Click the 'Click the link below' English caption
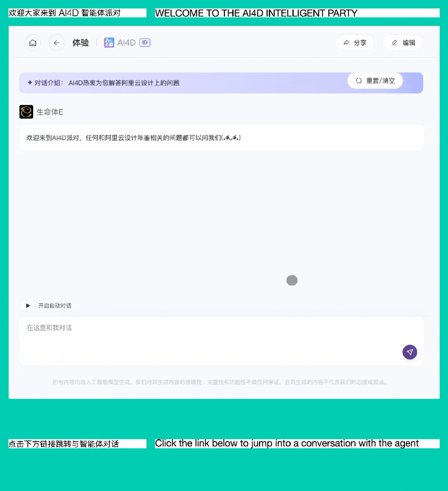Image resolution: width=448 pixels, height=491 pixels. (287, 443)
